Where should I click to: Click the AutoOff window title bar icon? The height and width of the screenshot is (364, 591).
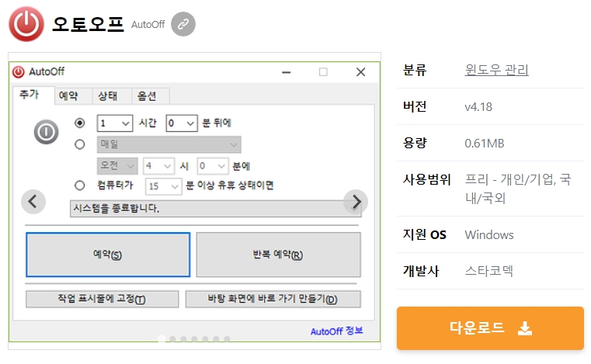click(18, 71)
